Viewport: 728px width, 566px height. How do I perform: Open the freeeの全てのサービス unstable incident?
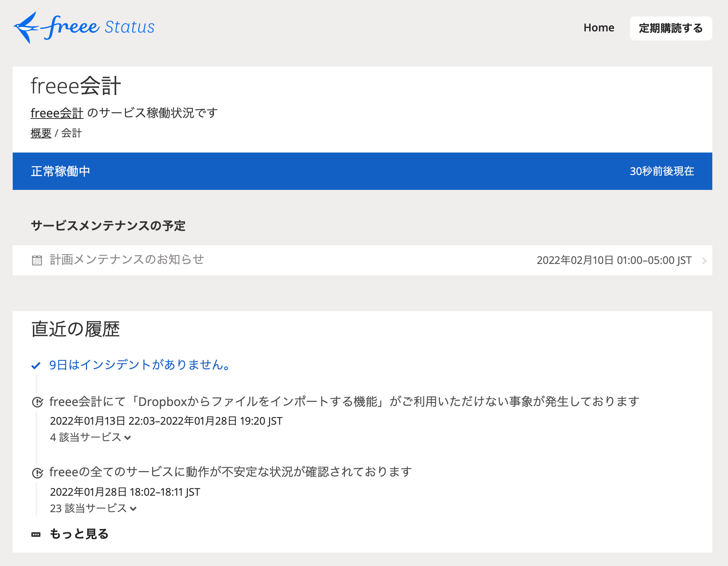231,472
